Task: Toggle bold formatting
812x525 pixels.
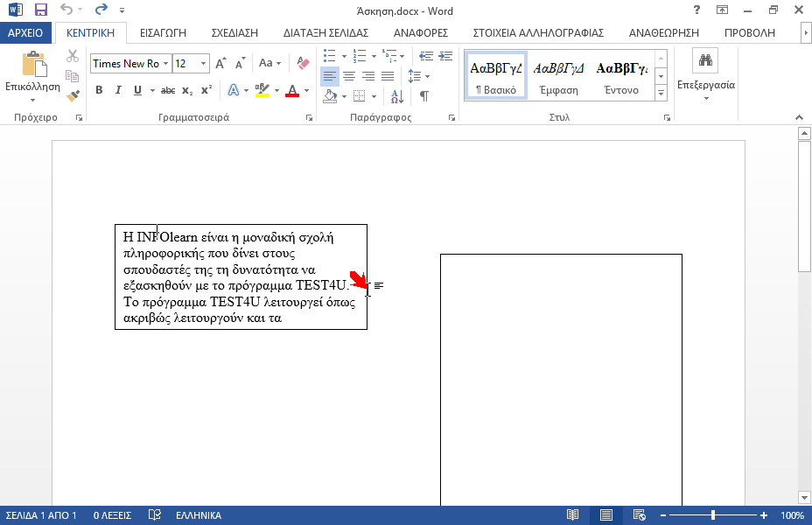Action: click(x=99, y=91)
